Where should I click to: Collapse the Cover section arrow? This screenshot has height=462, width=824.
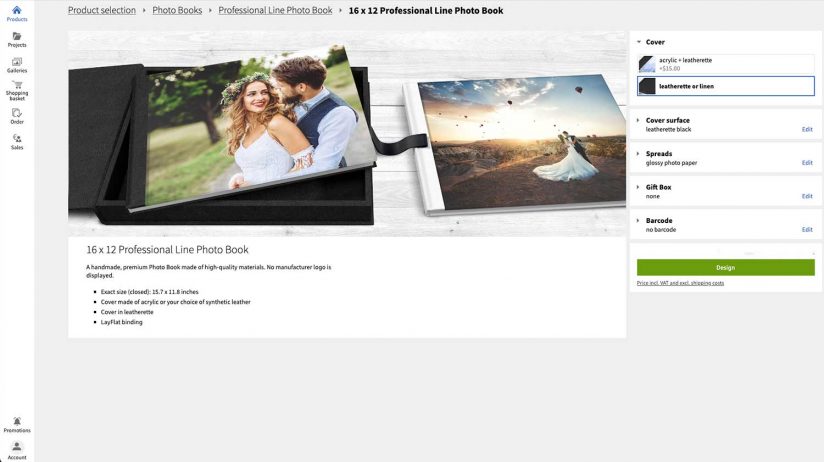click(x=639, y=42)
